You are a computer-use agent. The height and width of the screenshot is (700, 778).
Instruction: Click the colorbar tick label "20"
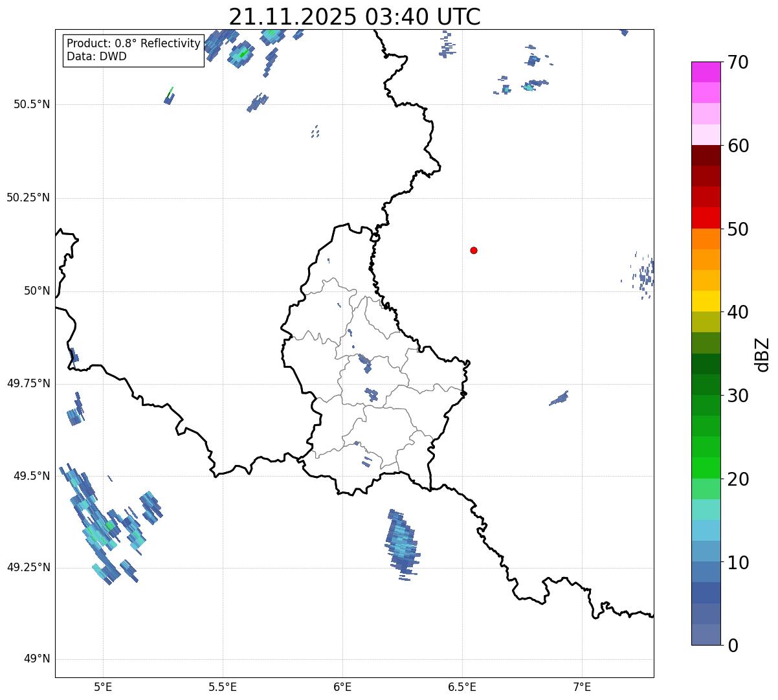point(739,479)
